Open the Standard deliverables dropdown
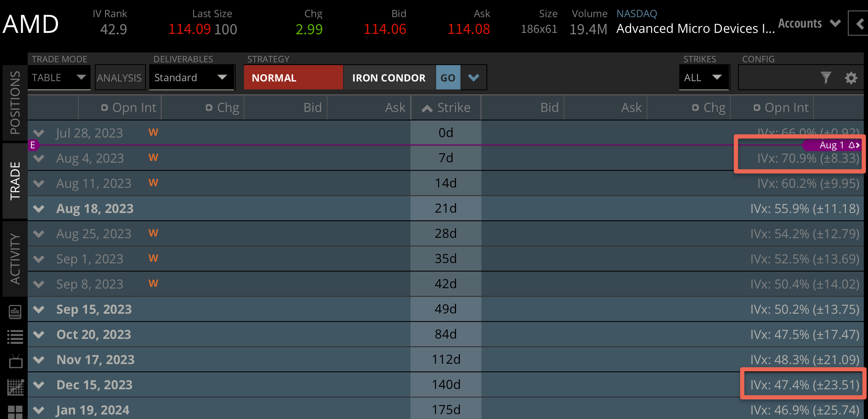The height and width of the screenshot is (419, 868). tap(191, 78)
